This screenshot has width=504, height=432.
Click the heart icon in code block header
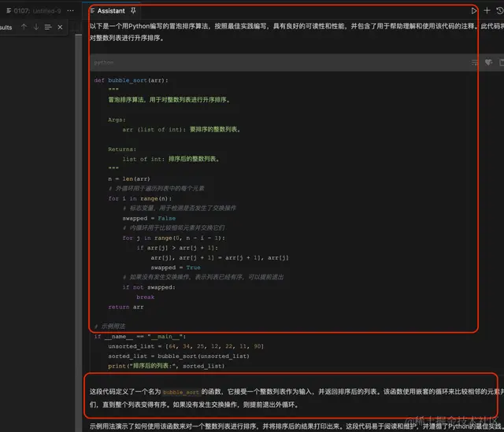click(x=488, y=62)
